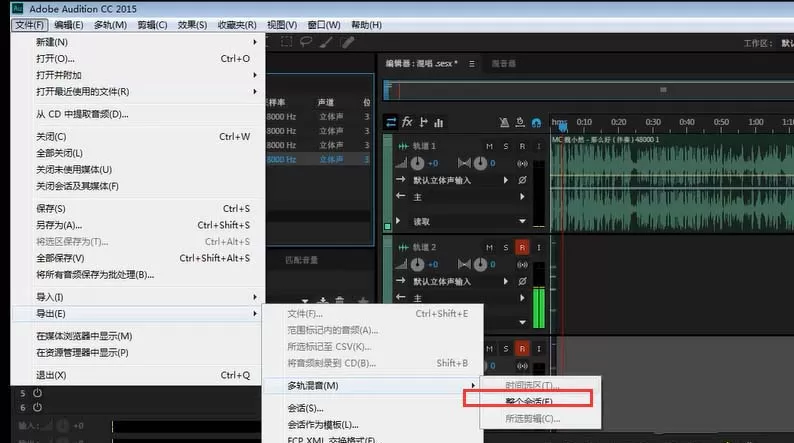Open Track 1 automation mode dropdown
This screenshot has height=443, width=794.
coord(522,221)
